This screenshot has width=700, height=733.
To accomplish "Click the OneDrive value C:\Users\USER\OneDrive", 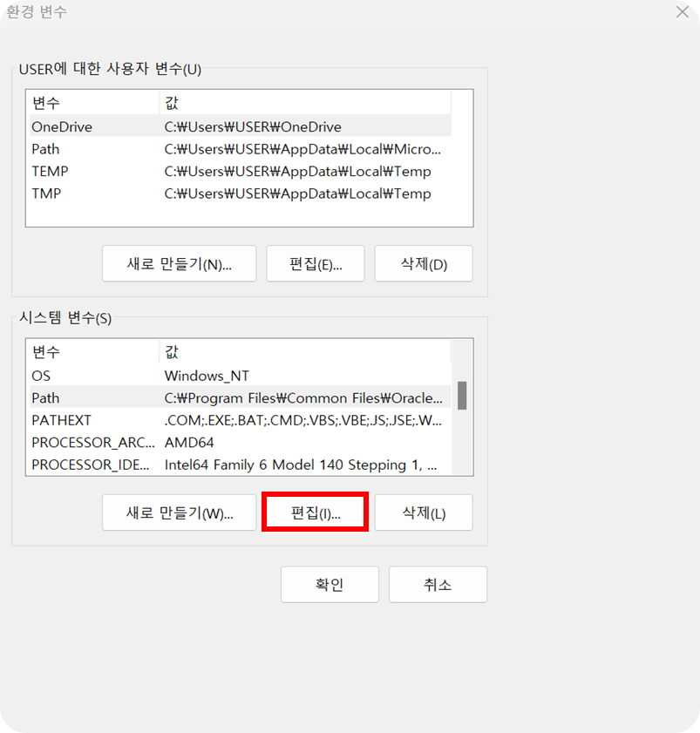I will 253,126.
